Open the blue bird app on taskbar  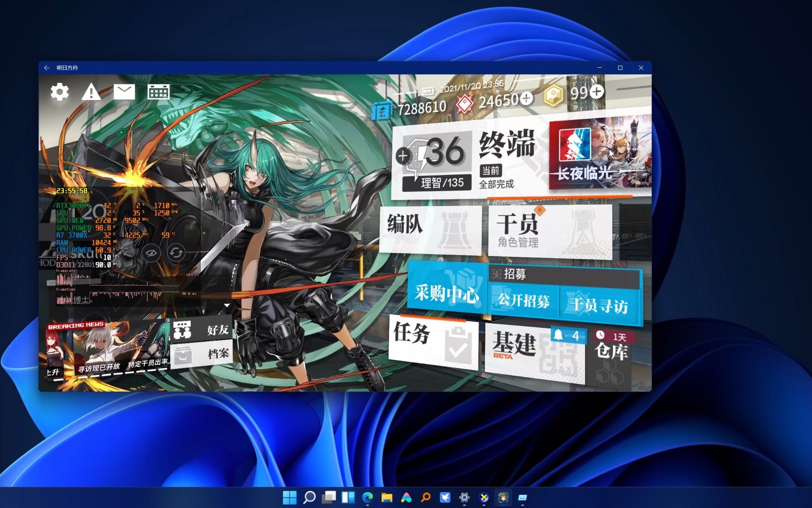click(x=445, y=497)
